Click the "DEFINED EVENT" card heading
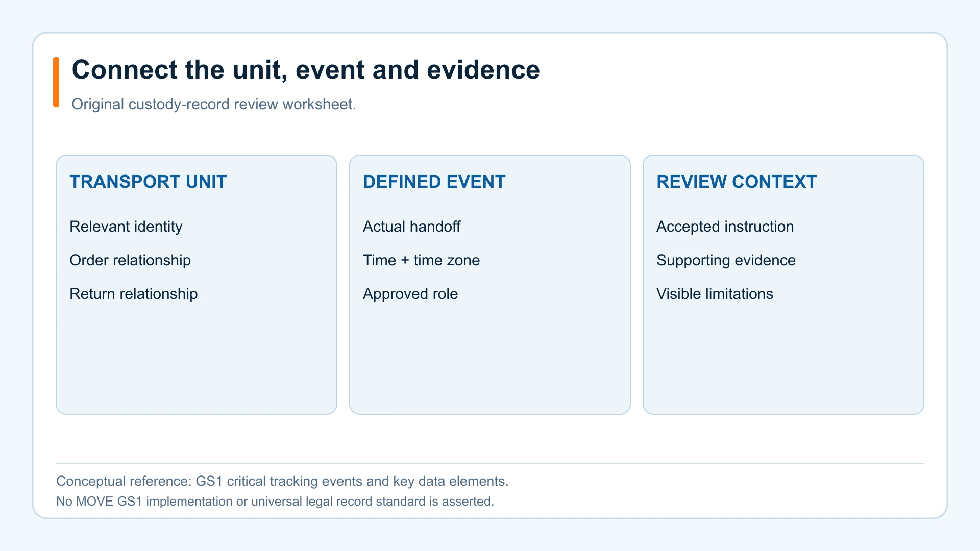The image size is (980, 551). coord(434,182)
